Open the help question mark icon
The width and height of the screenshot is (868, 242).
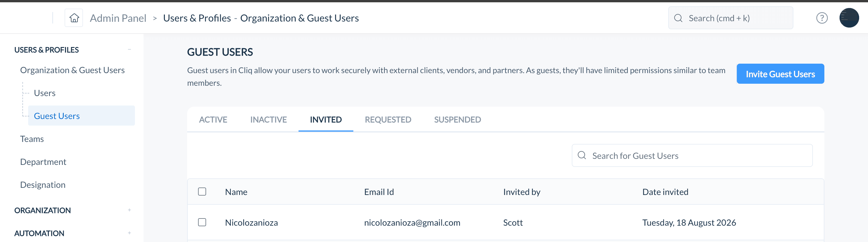pos(821,18)
